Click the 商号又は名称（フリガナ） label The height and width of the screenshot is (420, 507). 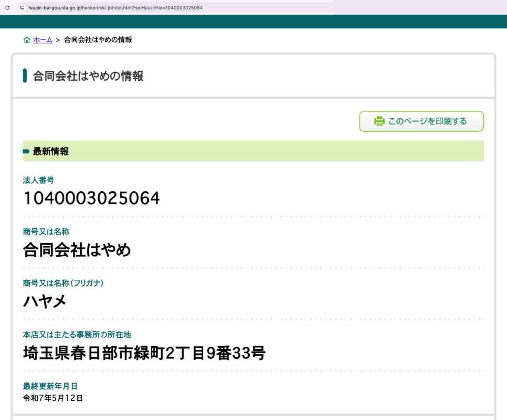[x=63, y=283]
